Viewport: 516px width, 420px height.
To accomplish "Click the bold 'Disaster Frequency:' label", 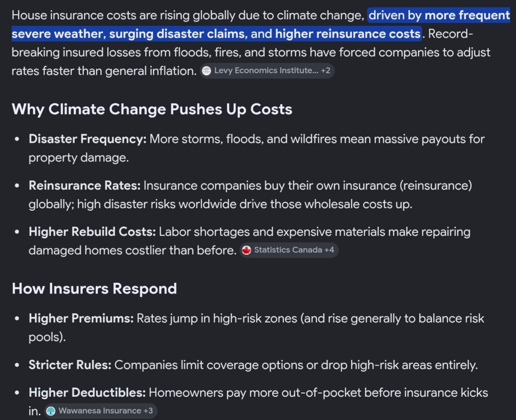I will tap(88, 139).
